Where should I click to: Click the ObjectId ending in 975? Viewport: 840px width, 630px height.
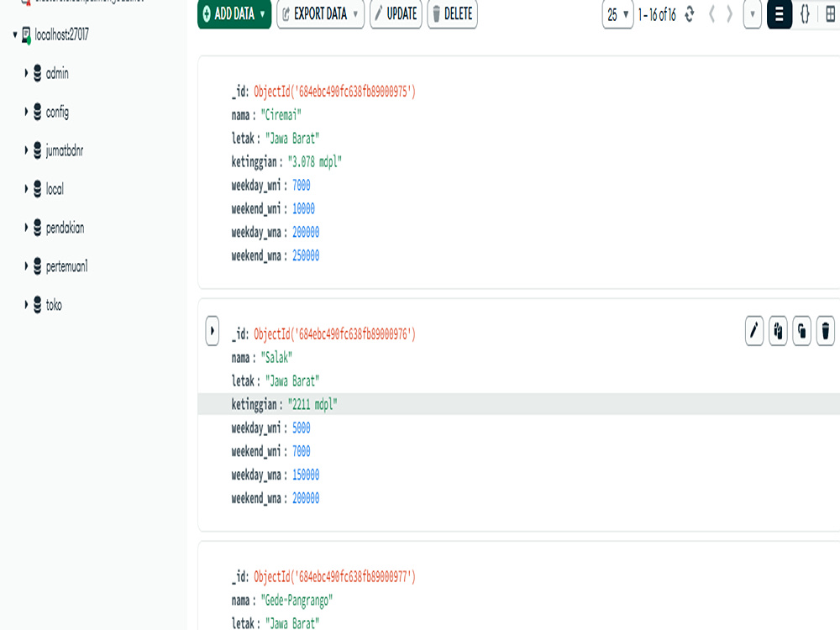pos(334,92)
